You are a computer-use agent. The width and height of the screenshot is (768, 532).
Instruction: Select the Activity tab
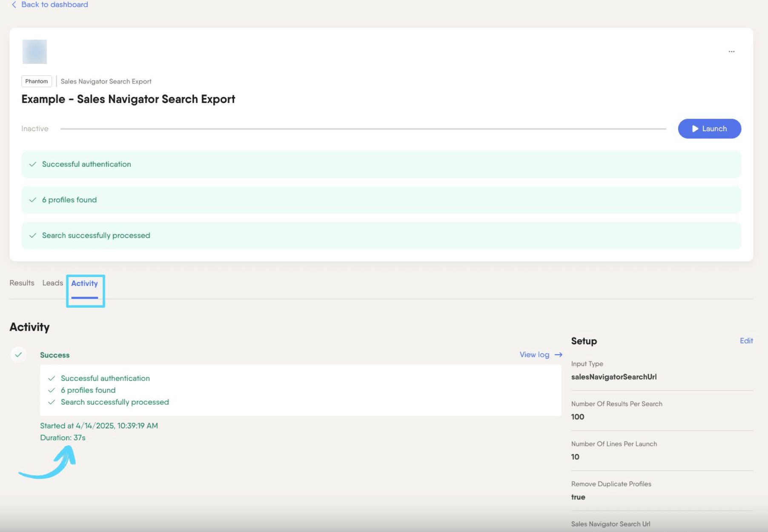click(84, 284)
